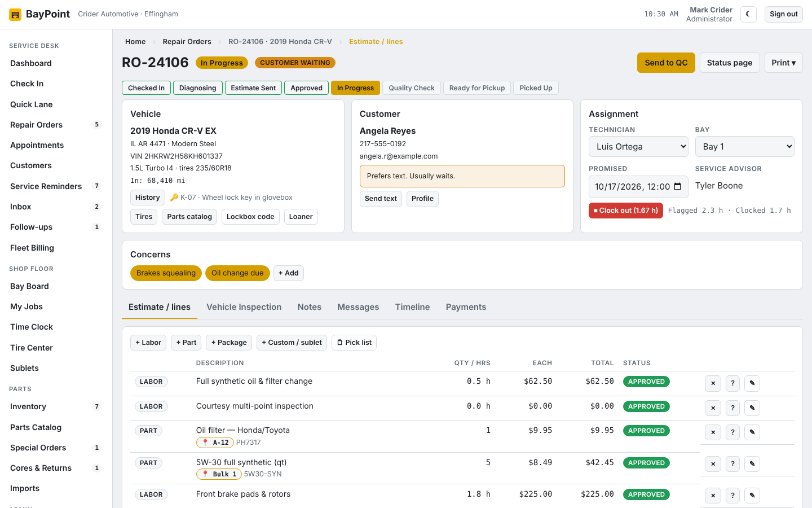Edit the 5W-30 full synthetic part line
Image resolution: width=812 pixels, height=508 pixels.
pos(752,464)
